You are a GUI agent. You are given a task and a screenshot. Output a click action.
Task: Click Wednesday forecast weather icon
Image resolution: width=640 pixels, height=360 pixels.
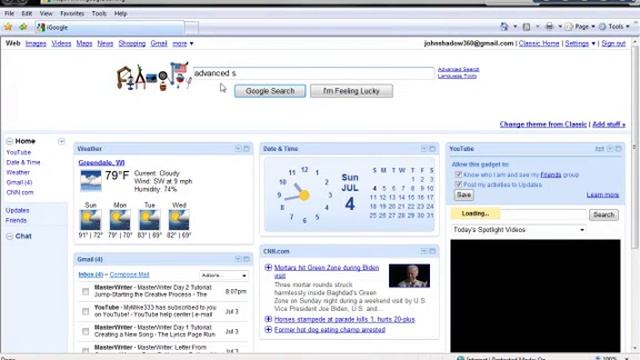pyautogui.click(x=179, y=220)
